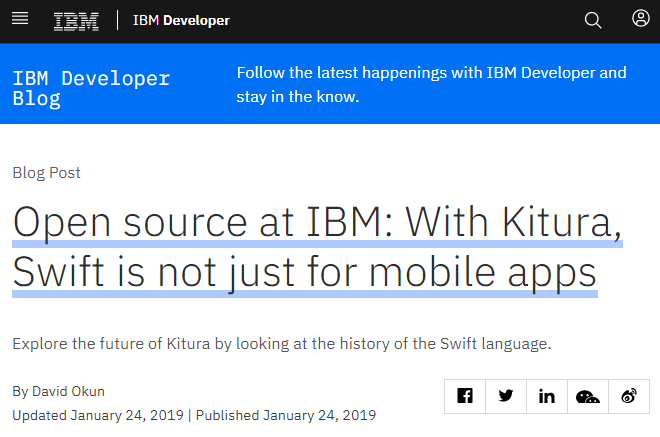Click the Published January 24, 2019 date

(285, 415)
